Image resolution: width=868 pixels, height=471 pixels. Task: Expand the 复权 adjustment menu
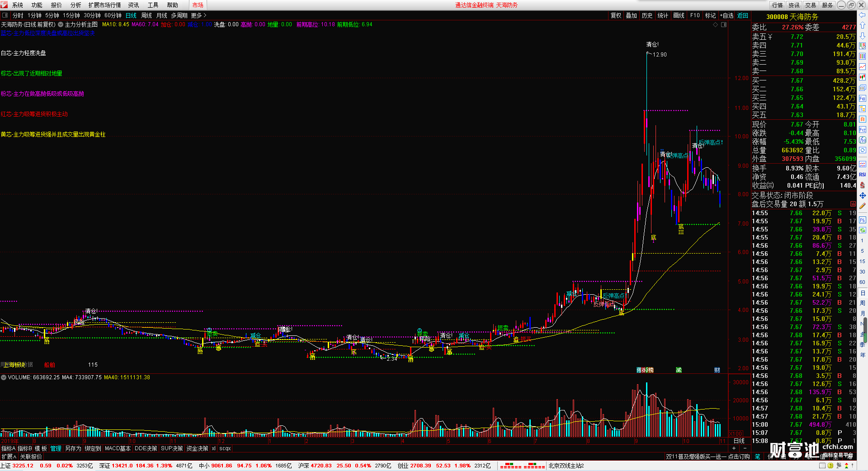coord(616,15)
